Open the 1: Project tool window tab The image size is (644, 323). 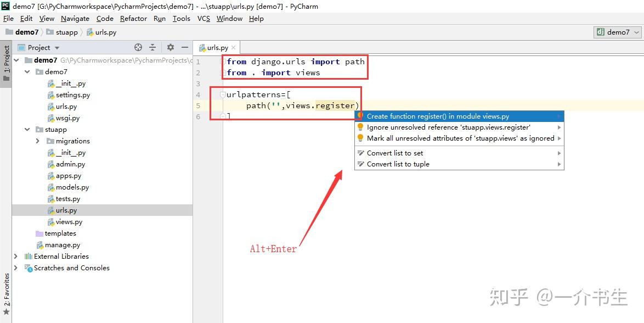coord(6,64)
